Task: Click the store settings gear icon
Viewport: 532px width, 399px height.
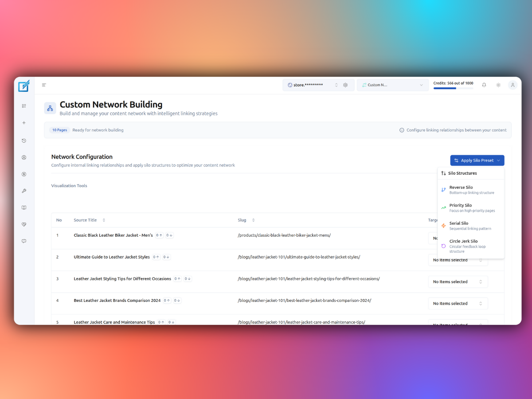Action: tap(345, 85)
